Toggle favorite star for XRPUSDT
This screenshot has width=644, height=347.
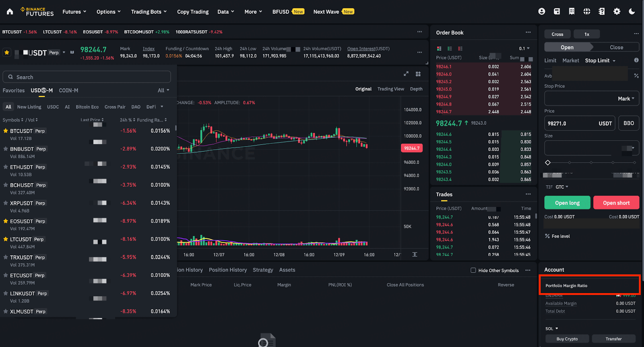(x=6, y=203)
